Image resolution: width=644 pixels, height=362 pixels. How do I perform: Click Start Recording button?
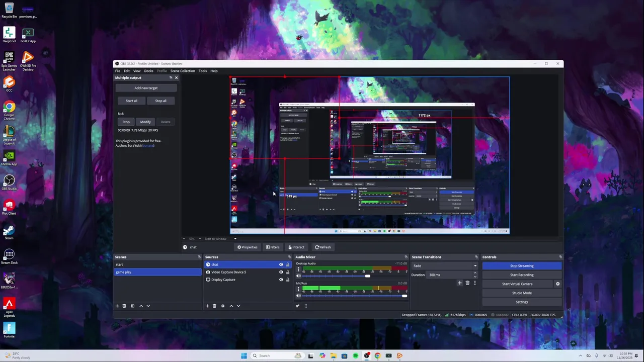(522, 275)
